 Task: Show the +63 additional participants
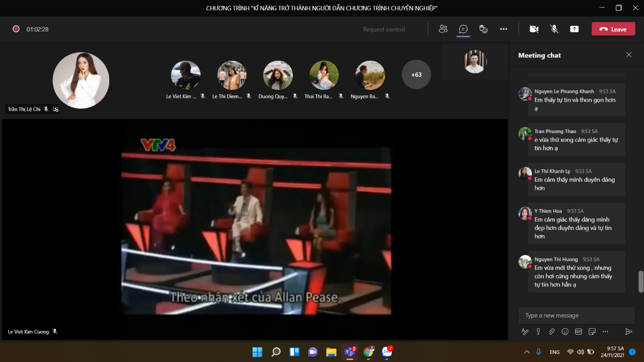point(416,75)
